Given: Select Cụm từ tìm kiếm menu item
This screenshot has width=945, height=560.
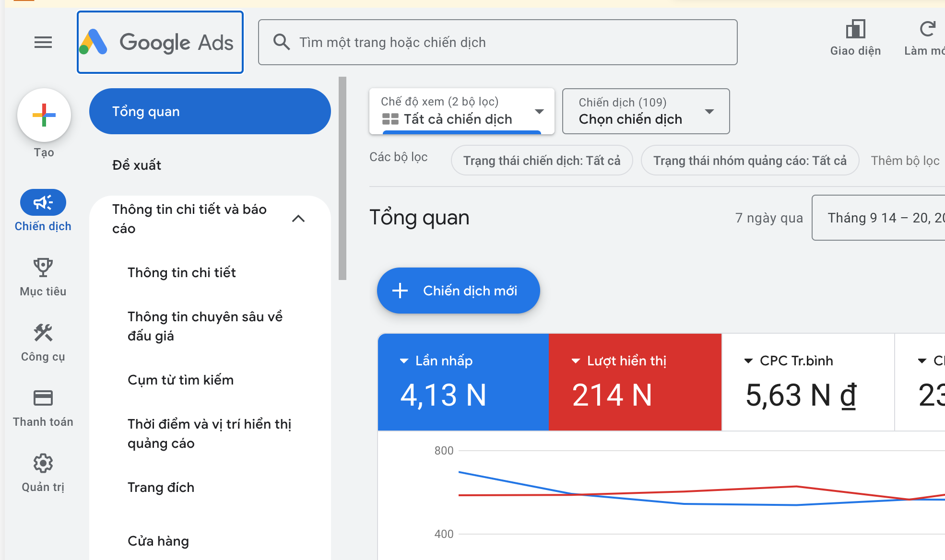Looking at the screenshot, I should click(180, 380).
